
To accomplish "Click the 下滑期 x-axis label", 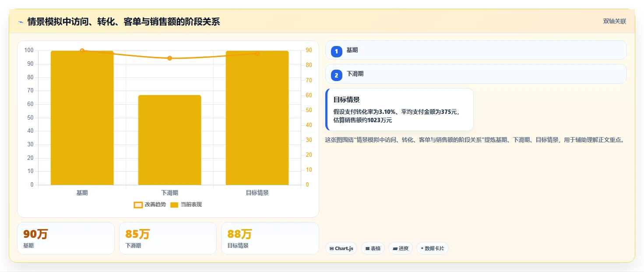I will coord(170,193).
